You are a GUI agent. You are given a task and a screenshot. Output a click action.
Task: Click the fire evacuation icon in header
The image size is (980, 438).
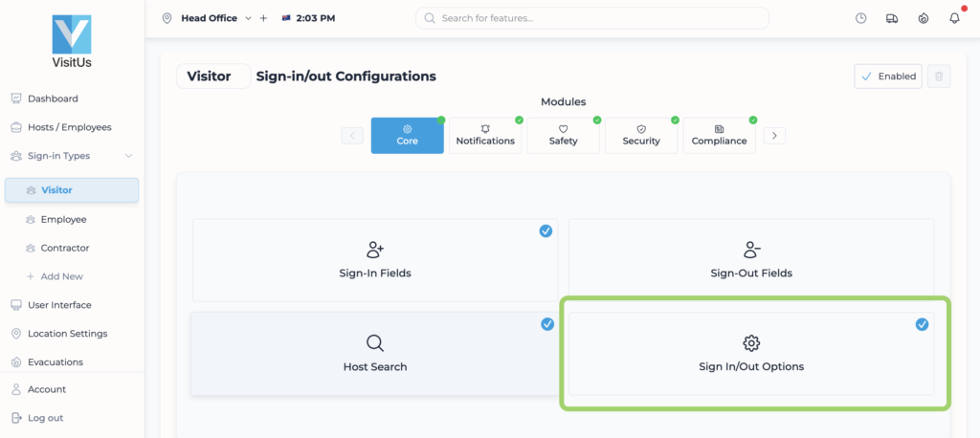(x=923, y=18)
